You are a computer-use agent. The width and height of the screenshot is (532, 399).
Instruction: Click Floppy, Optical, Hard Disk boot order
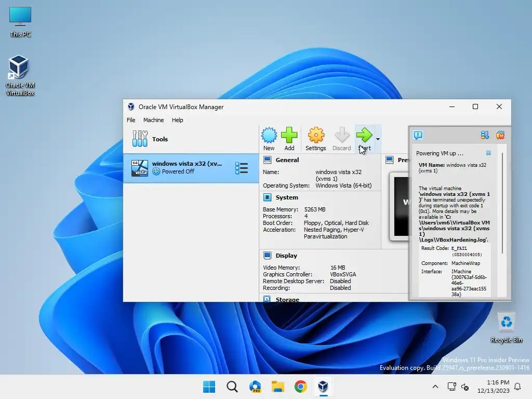(336, 223)
